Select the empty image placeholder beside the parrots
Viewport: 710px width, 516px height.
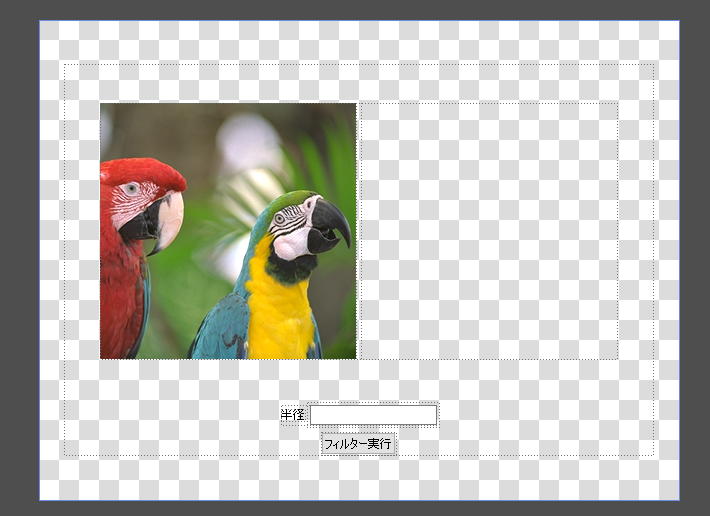489,231
